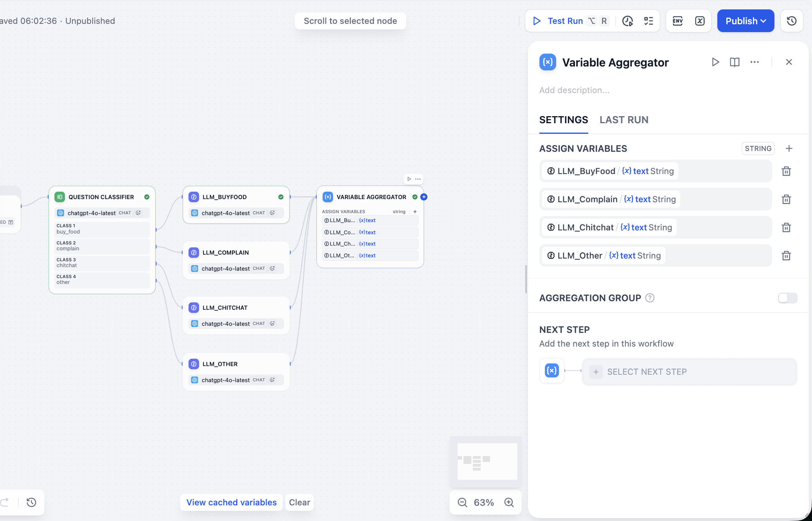Zoom in on the canvas
Image resolution: width=812 pixels, height=521 pixels.
pyautogui.click(x=509, y=502)
